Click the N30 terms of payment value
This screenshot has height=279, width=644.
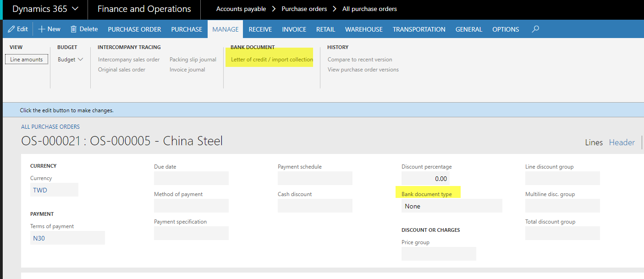click(39, 238)
